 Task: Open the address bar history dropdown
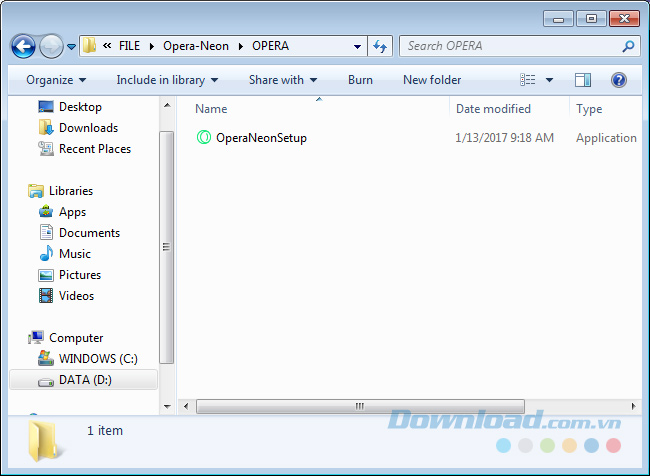357,46
